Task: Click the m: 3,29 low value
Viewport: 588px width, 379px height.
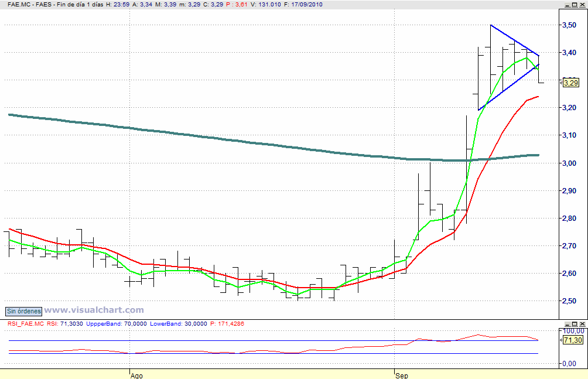Action: click(190, 5)
